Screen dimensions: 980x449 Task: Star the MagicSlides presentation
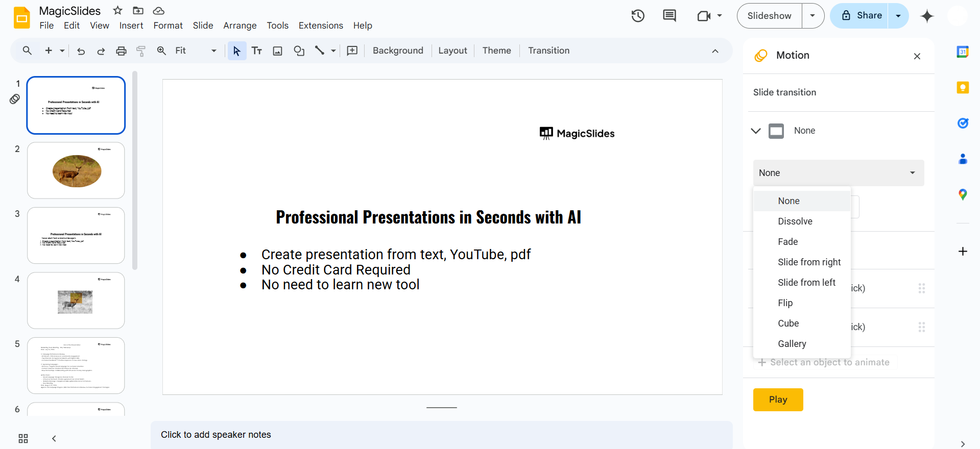point(118,10)
